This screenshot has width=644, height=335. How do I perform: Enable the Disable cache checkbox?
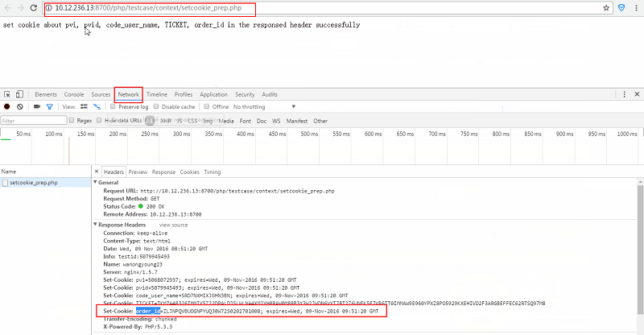[x=156, y=106]
